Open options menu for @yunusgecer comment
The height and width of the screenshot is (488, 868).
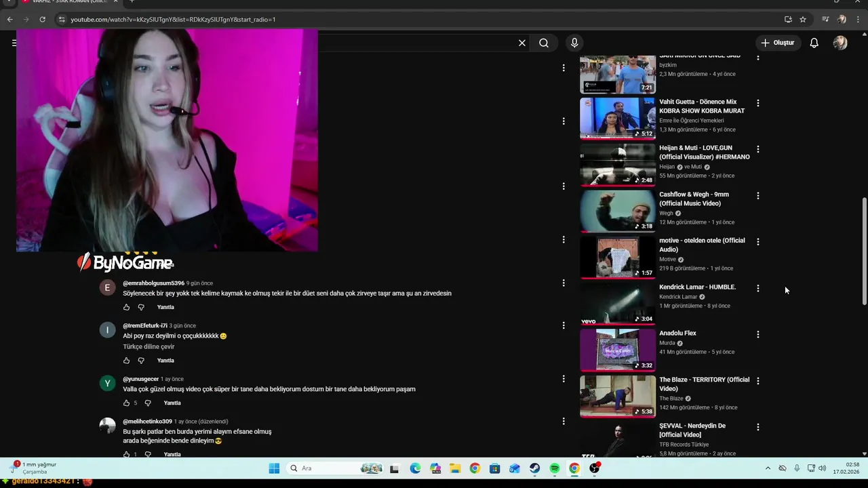pos(564,378)
